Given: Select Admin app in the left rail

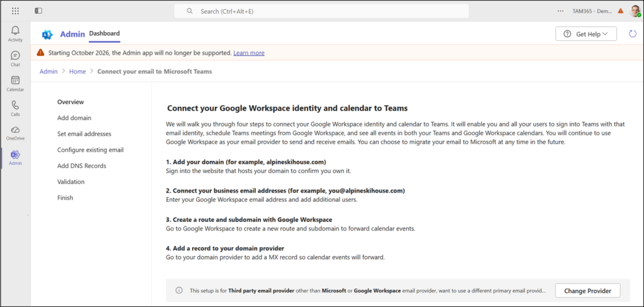Looking at the screenshot, I should (x=15, y=158).
